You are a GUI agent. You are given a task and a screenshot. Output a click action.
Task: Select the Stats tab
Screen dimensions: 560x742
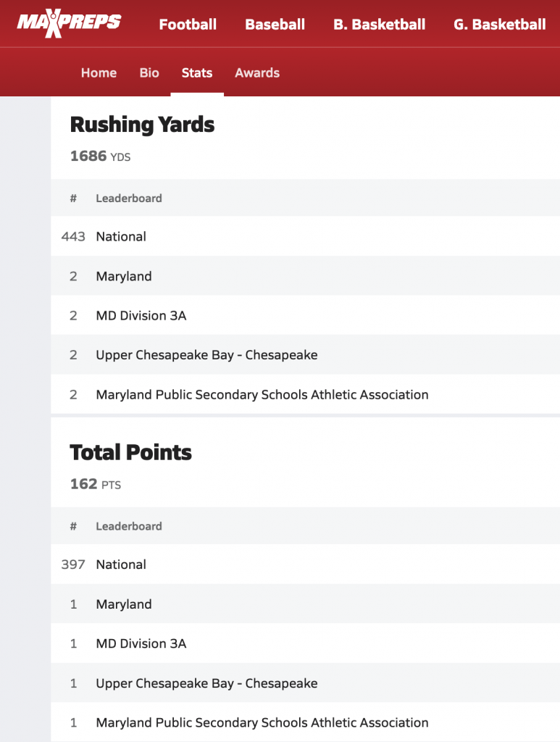click(197, 72)
